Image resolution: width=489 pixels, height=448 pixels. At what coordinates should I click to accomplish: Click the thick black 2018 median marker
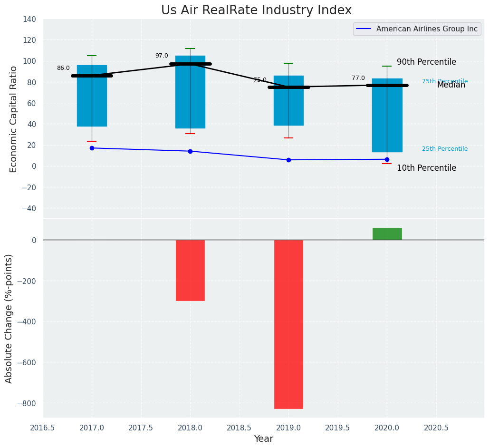click(x=191, y=64)
